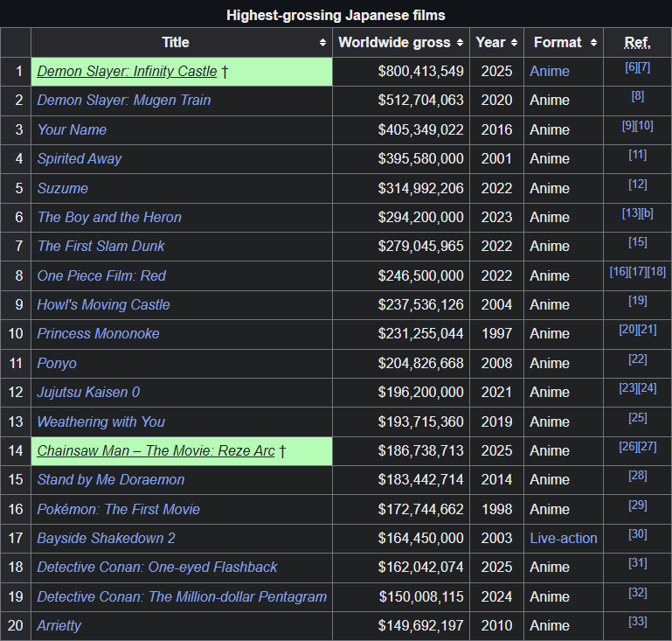Open The Boy and the Heron link
Viewport: 672px width, 641px height.
tap(109, 217)
